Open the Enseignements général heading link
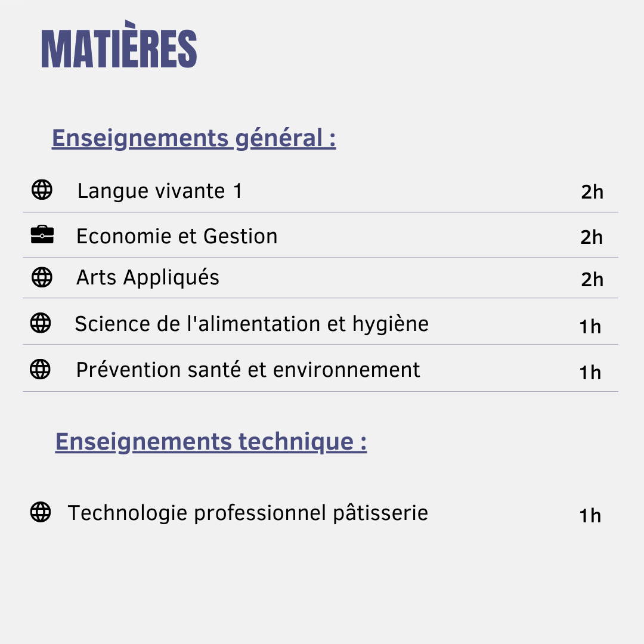 tap(194, 138)
